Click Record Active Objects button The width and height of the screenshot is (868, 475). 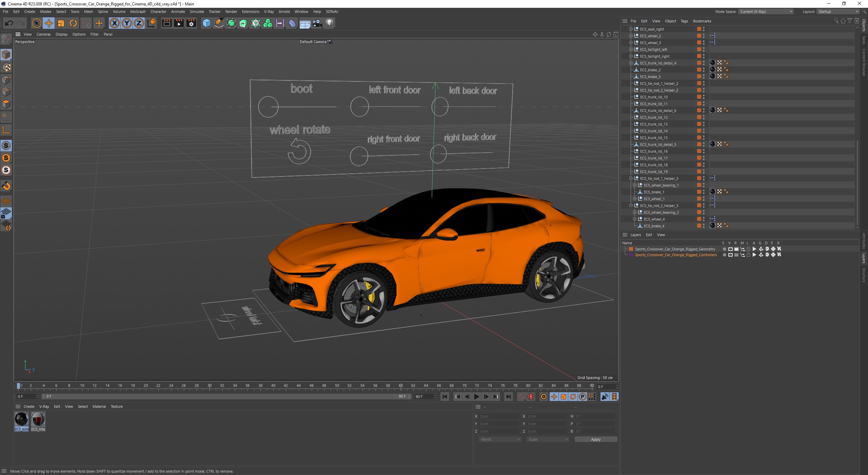point(521,397)
